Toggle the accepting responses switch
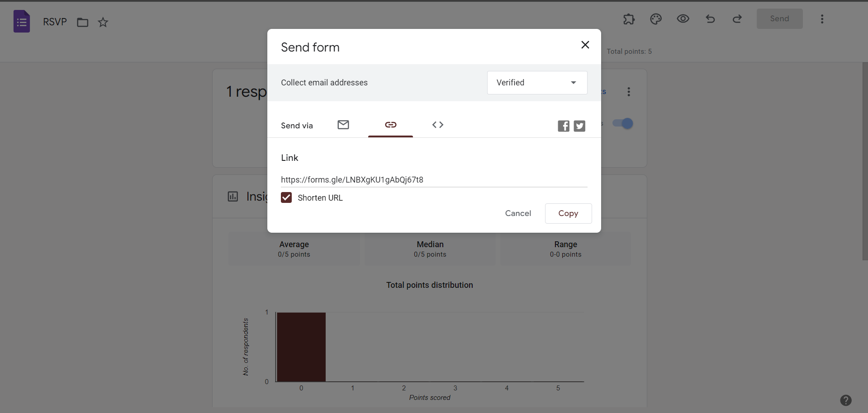Screen dimensions: 868x413 click(x=623, y=123)
